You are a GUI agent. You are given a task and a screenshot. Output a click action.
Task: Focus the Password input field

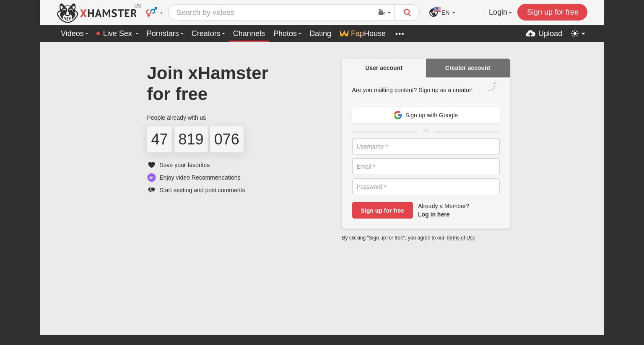[426, 187]
